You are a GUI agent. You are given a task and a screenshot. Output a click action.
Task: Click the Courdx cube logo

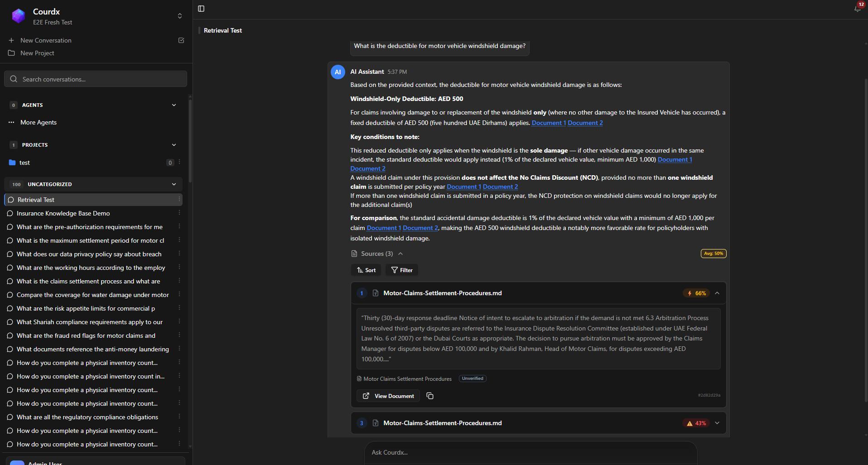coord(19,16)
